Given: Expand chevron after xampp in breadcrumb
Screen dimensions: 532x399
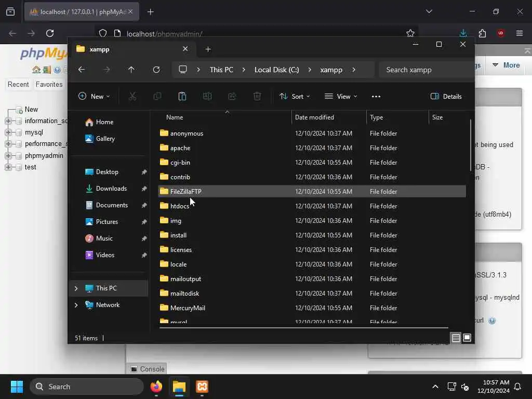Looking at the screenshot, I should click(x=354, y=70).
